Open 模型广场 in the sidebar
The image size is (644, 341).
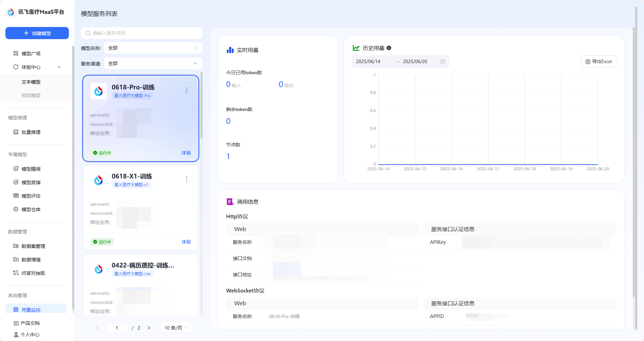pyautogui.click(x=31, y=53)
